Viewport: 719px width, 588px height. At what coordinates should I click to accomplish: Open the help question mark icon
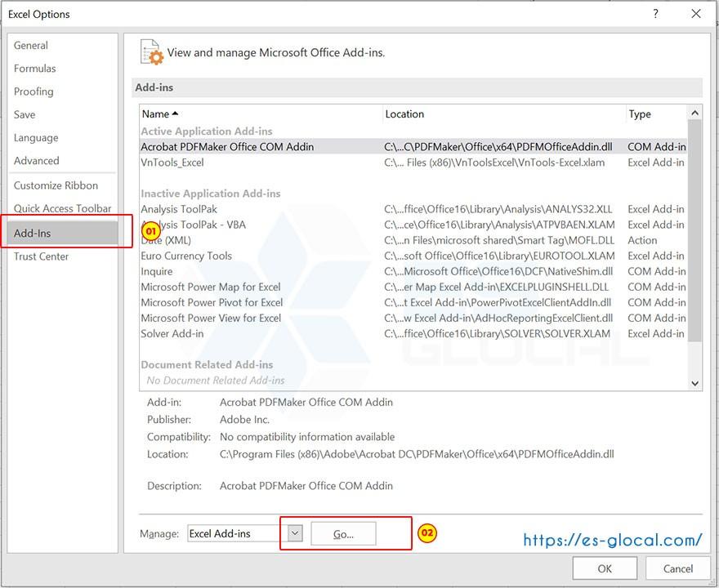click(656, 14)
